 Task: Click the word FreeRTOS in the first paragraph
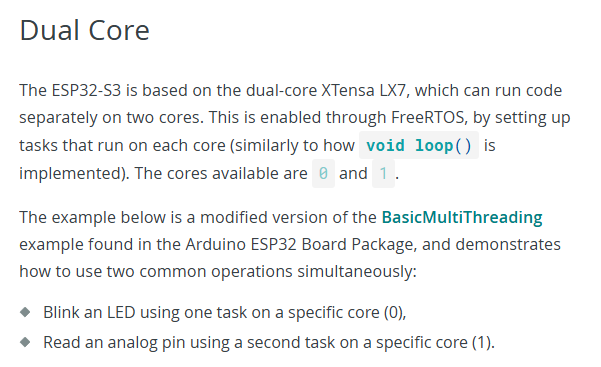429,117
